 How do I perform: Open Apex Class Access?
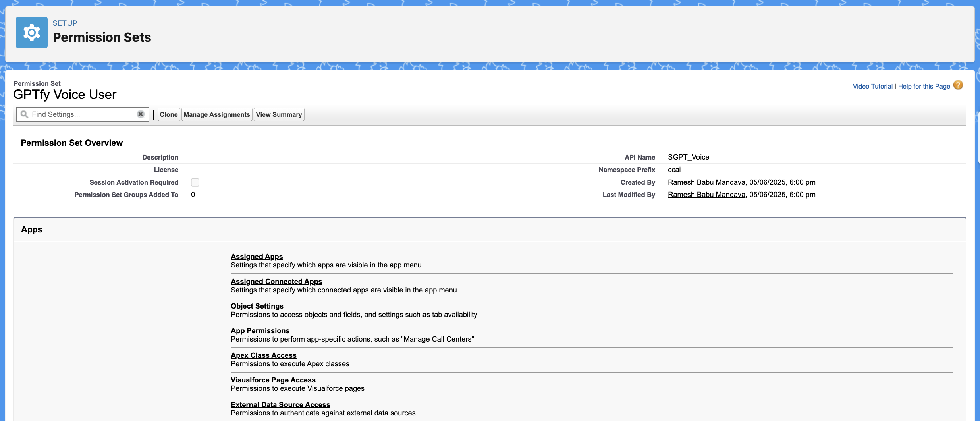click(263, 355)
